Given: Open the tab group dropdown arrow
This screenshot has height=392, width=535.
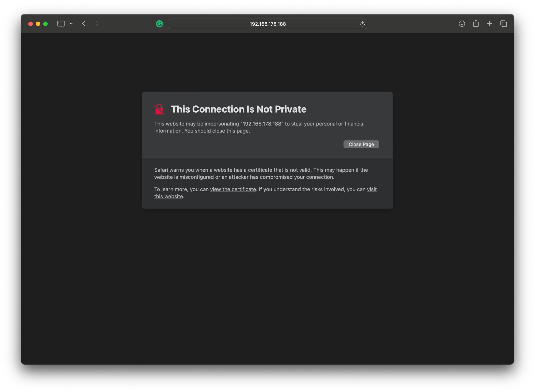Looking at the screenshot, I should [x=71, y=24].
